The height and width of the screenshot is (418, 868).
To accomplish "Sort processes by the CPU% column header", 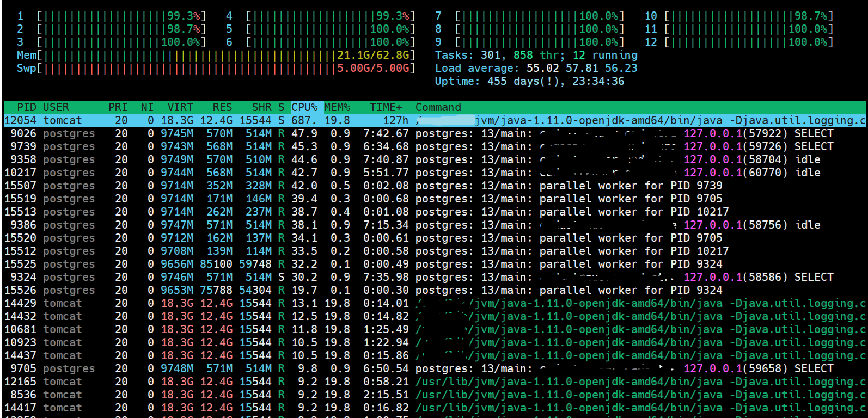I will click(x=304, y=107).
